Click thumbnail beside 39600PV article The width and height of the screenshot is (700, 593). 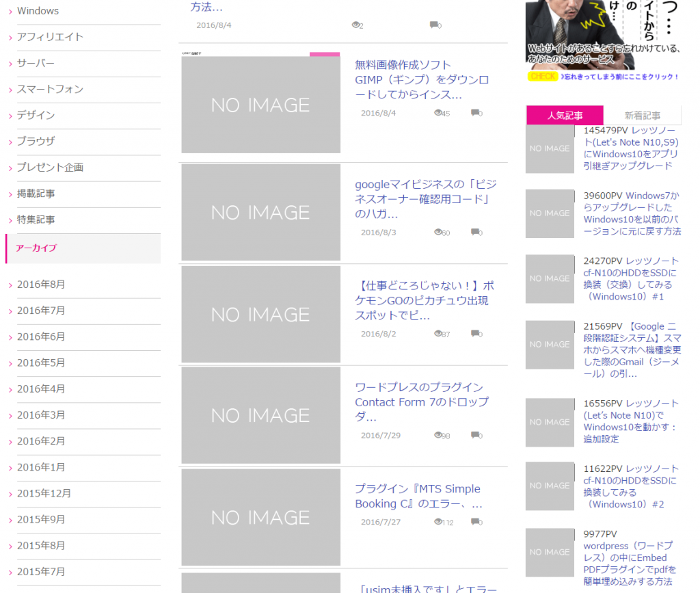click(550, 213)
